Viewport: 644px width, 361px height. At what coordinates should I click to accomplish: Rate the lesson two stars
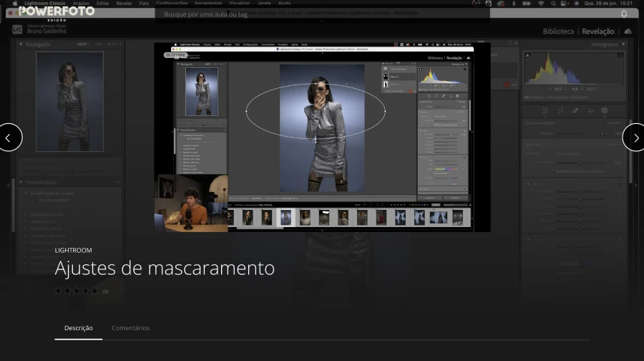point(67,291)
